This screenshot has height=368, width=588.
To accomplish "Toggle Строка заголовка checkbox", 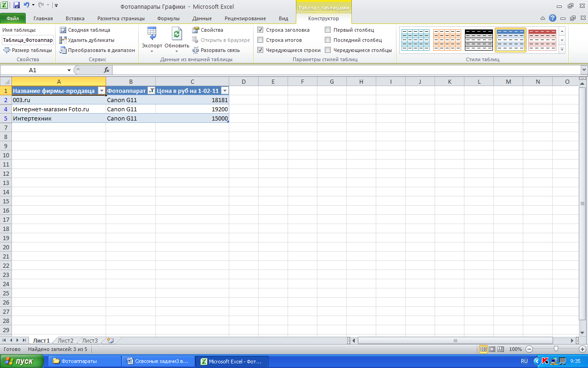I will point(260,30).
